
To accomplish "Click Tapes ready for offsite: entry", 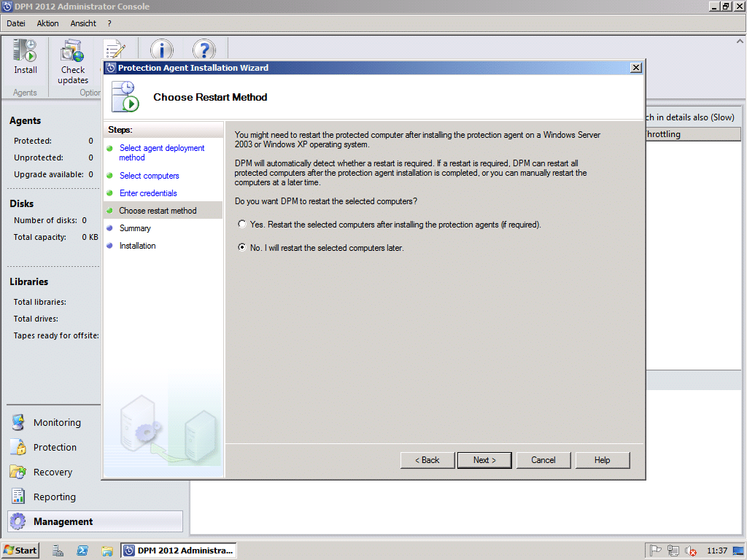I will (x=56, y=335).
